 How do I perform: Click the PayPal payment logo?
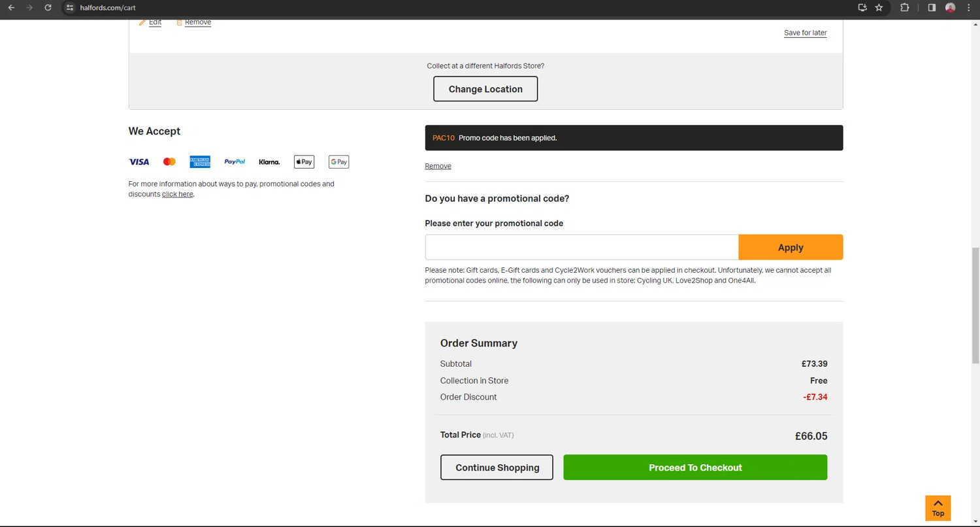235,161
